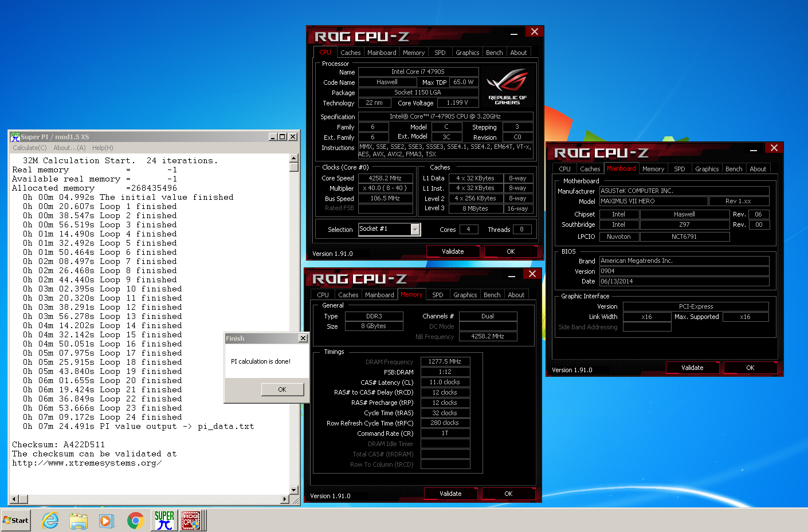The width and height of the screenshot is (808, 532).
Task: Switch to Super PI taskbar icon
Action: [x=164, y=520]
